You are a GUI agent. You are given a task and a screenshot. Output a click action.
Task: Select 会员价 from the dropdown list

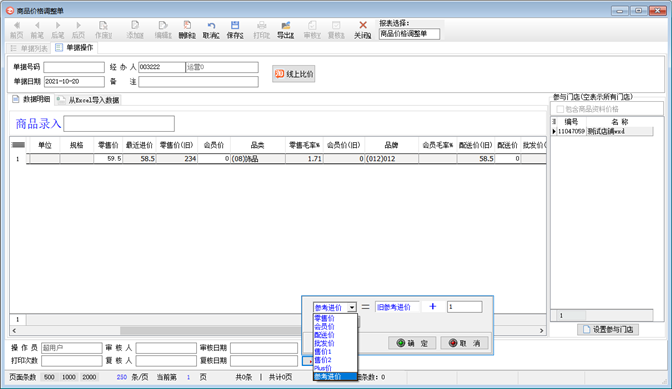point(335,326)
